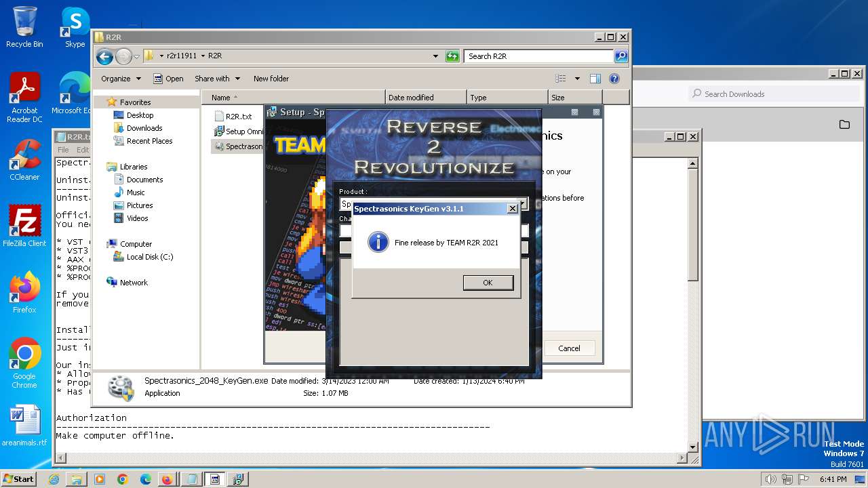Sort by the Date modified column
This screenshot has height=488, width=868.
(426, 98)
